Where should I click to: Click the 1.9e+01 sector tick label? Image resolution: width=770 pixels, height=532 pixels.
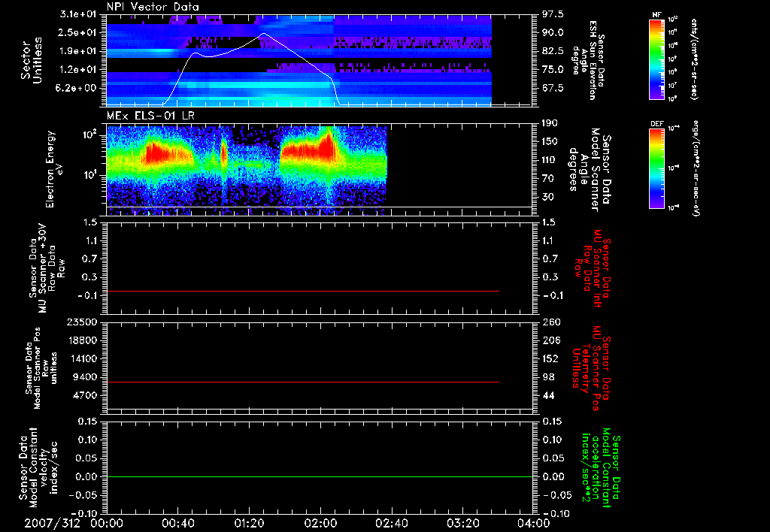click(77, 51)
